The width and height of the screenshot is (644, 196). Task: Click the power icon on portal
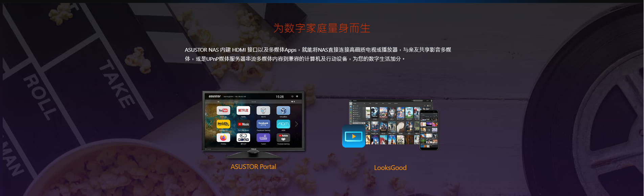click(292, 96)
